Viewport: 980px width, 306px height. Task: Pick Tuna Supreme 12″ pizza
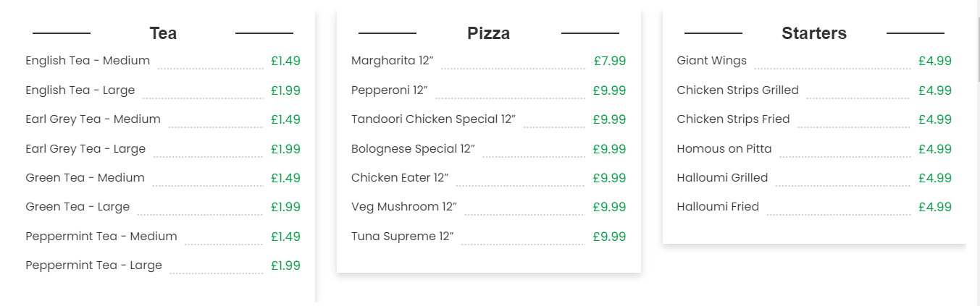402,237
